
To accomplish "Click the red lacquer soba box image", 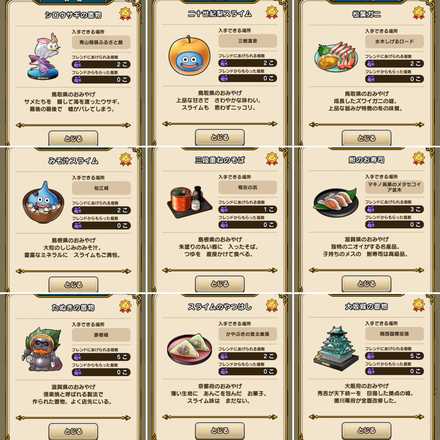I will coord(189,202).
